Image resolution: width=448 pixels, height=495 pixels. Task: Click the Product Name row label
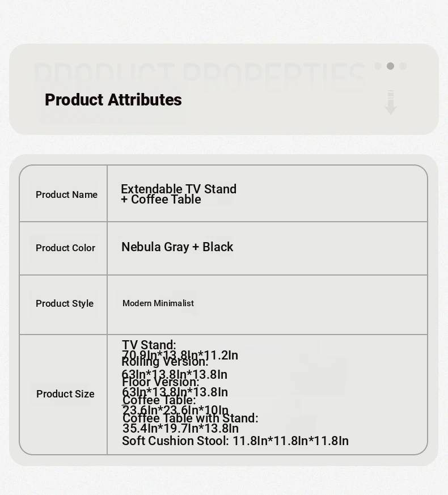point(66,194)
